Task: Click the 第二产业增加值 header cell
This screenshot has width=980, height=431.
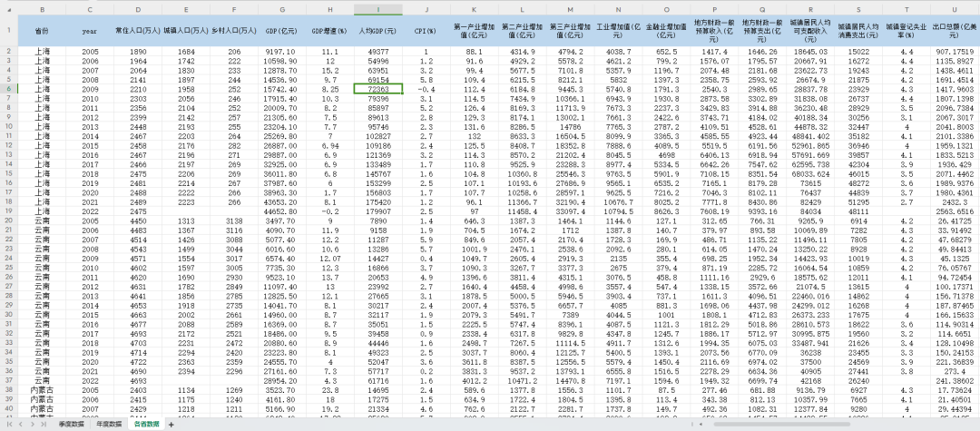Action: coord(522,31)
